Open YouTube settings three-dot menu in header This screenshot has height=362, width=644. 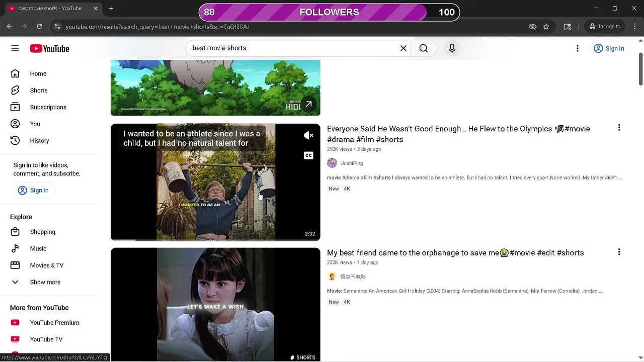click(578, 48)
